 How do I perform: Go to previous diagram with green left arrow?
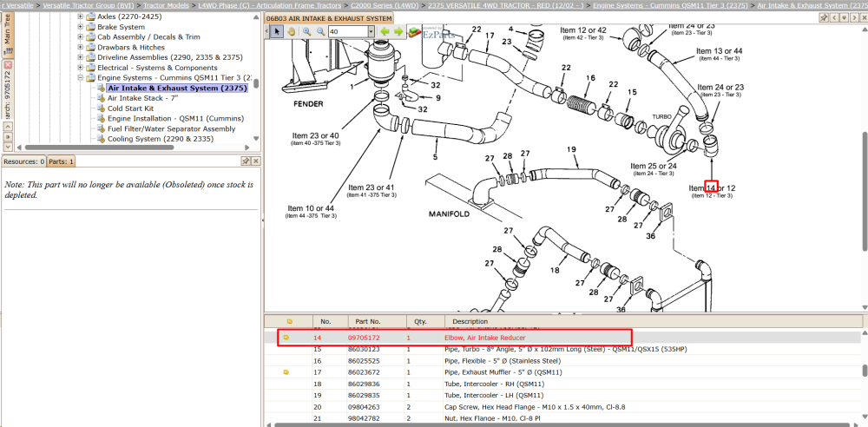click(x=385, y=31)
